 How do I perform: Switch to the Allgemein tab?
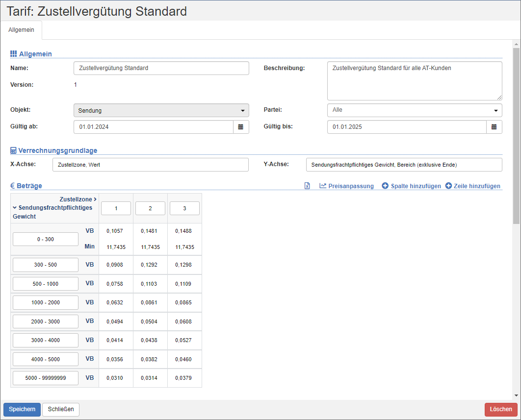click(x=21, y=30)
